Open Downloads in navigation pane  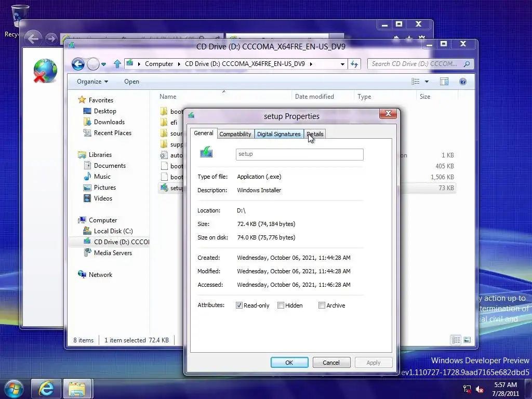click(x=109, y=122)
